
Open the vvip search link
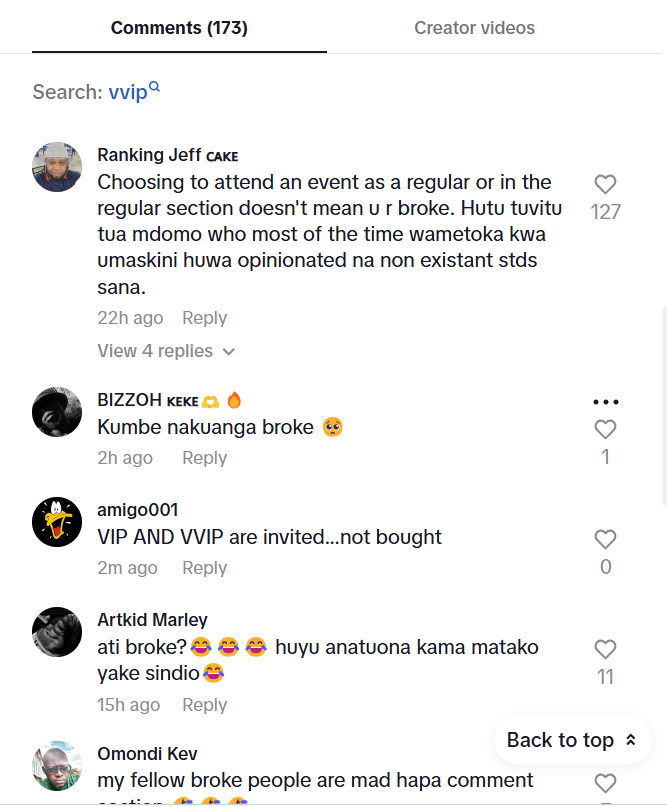(127, 93)
